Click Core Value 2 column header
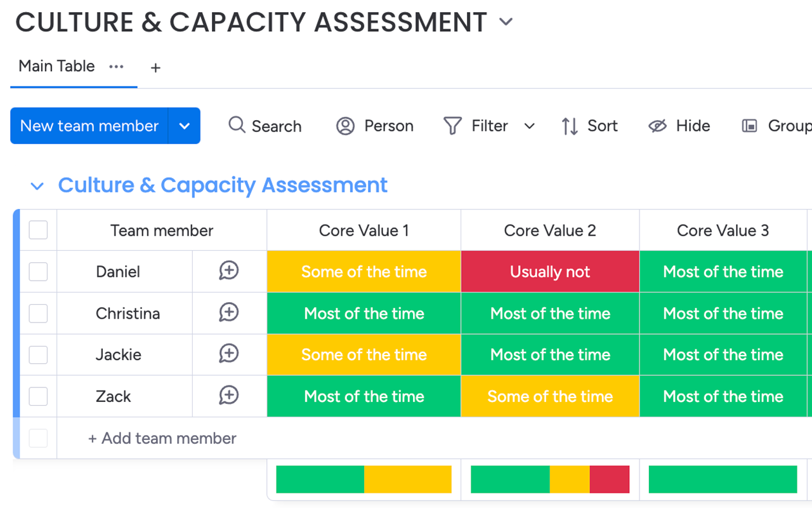 pos(550,230)
